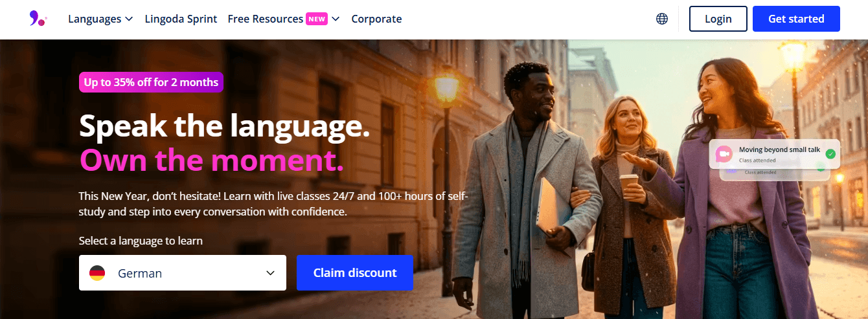Image resolution: width=868 pixels, height=319 pixels.
Task: Click the pink video camera class icon
Action: pos(724,154)
